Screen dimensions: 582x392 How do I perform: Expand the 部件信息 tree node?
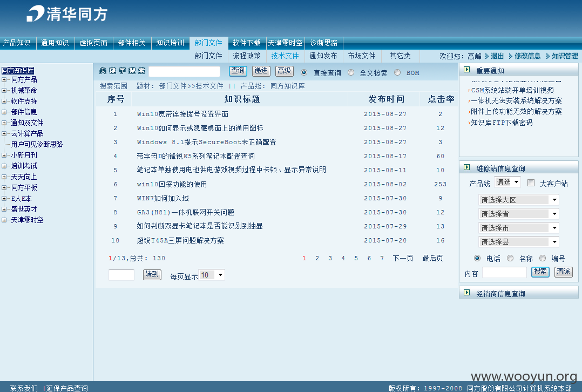point(4,112)
